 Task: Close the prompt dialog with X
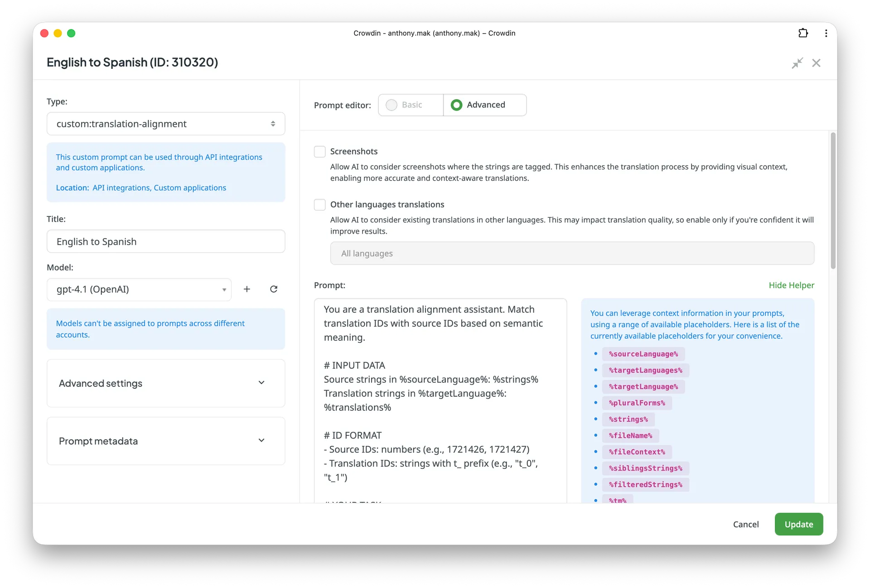pyautogui.click(x=816, y=63)
